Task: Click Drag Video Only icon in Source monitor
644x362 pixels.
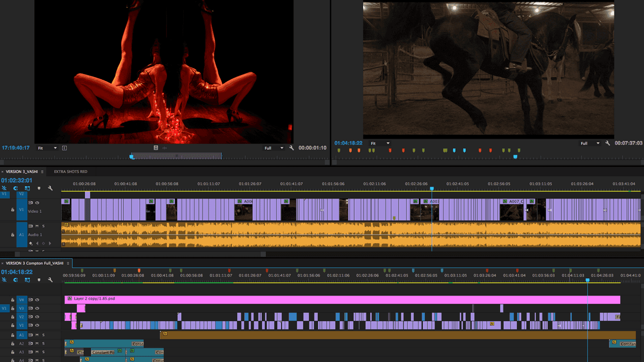Action: pos(156,148)
